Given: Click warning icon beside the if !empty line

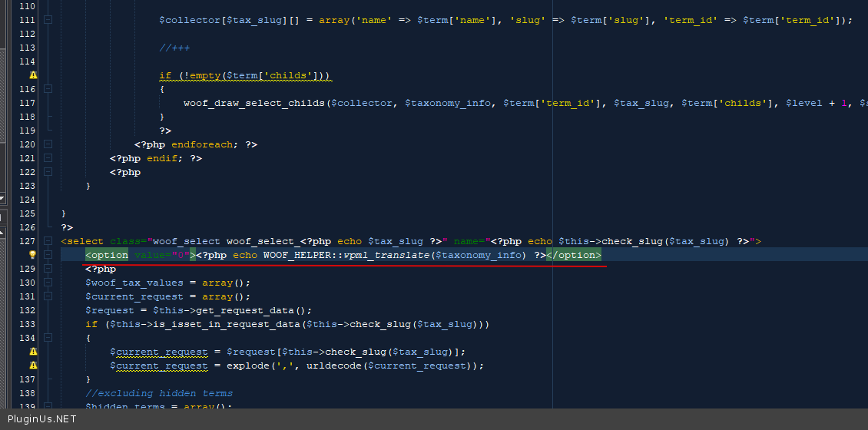Looking at the screenshot, I should [33, 75].
